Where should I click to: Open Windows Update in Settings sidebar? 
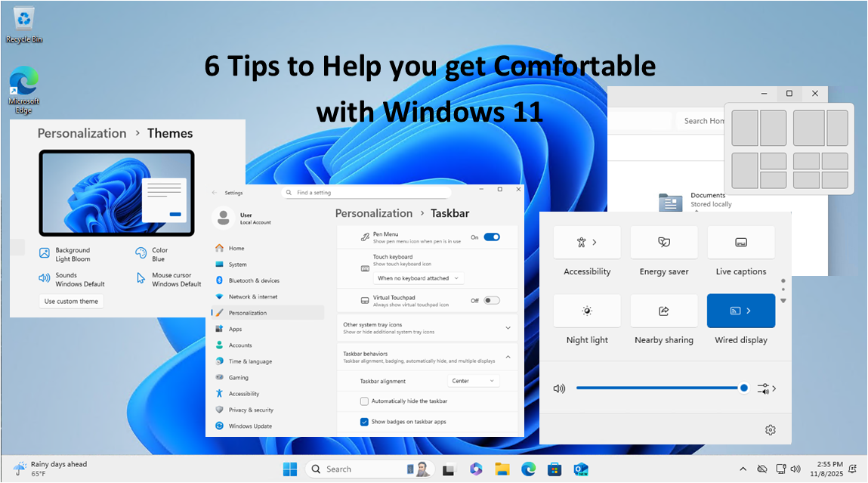tap(253, 426)
